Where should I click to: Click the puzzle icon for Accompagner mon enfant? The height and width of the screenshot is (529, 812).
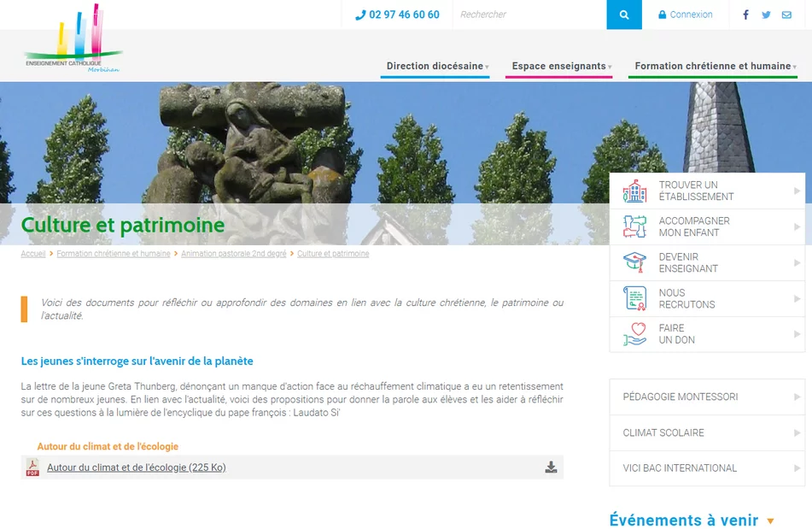click(x=634, y=226)
